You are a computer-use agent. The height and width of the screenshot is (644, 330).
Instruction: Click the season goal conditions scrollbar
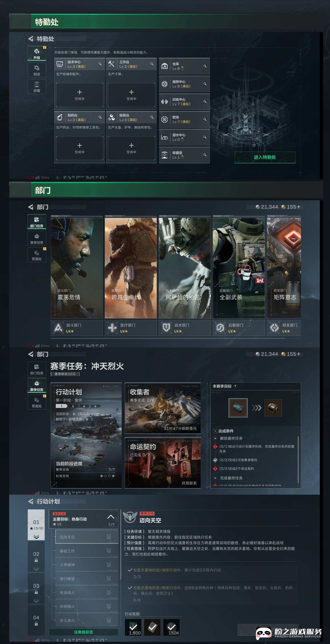298,460
